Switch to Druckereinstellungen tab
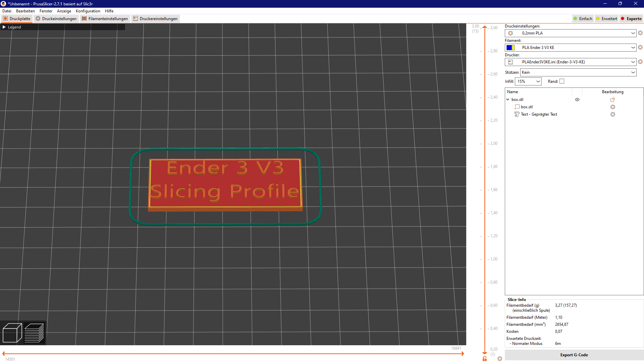Viewport: 644px width, 362px height. pyautogui.click(x=155, y=19)
